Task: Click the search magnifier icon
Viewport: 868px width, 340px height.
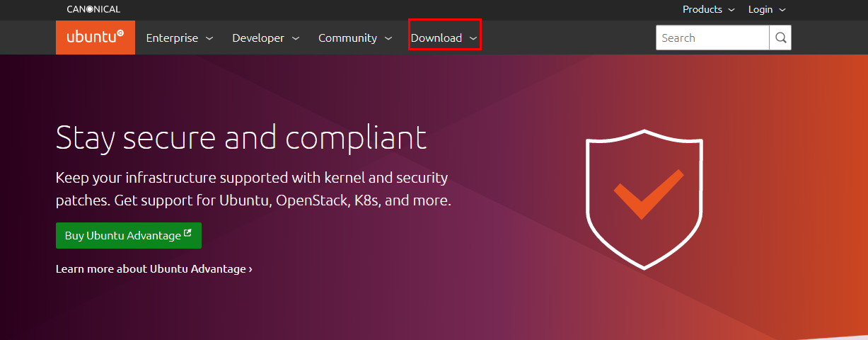Action: coord(780,38)
